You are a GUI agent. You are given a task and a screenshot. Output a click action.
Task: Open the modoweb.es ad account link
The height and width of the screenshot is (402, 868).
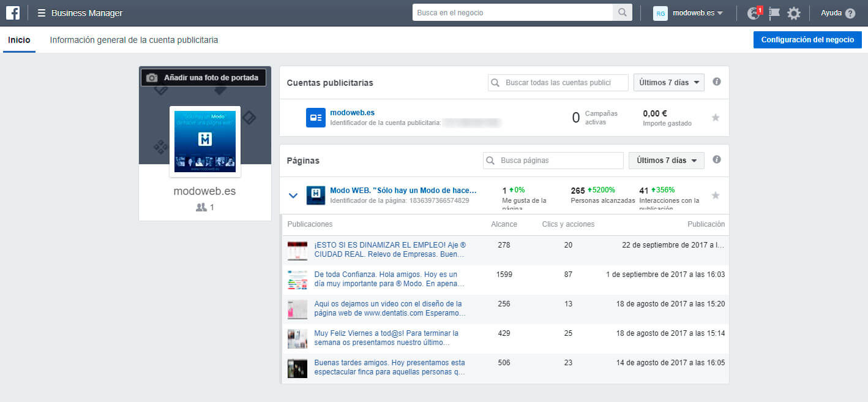click(x=352, y=112)
